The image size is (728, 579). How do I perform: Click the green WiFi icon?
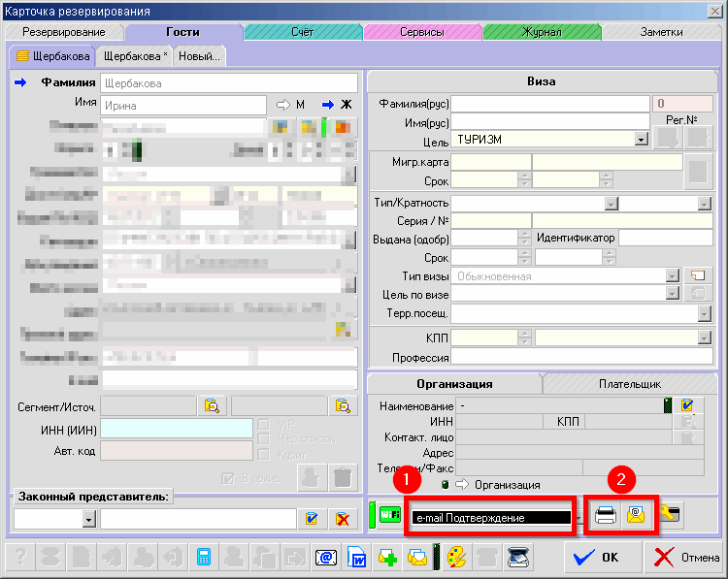pos(388,516)
